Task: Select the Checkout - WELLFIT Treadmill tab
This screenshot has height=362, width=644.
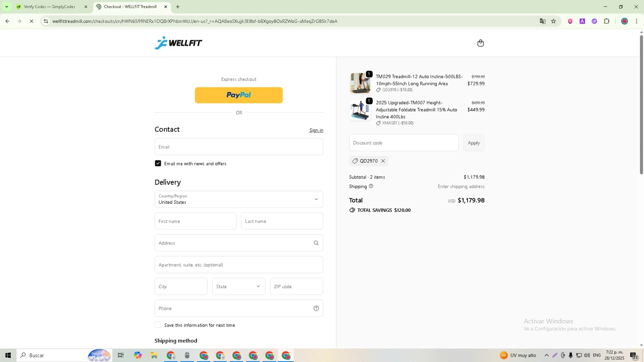Action: click(x=130, y=7)
